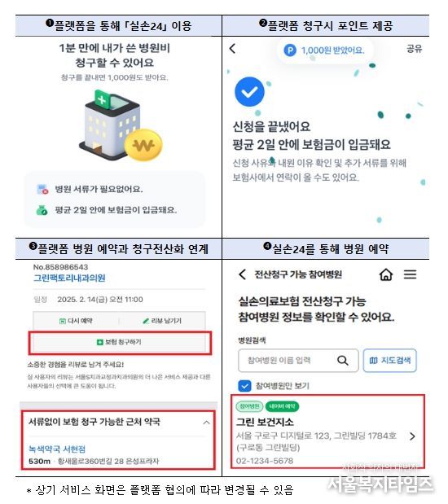Tap the 공유 share link

(415, 49)
